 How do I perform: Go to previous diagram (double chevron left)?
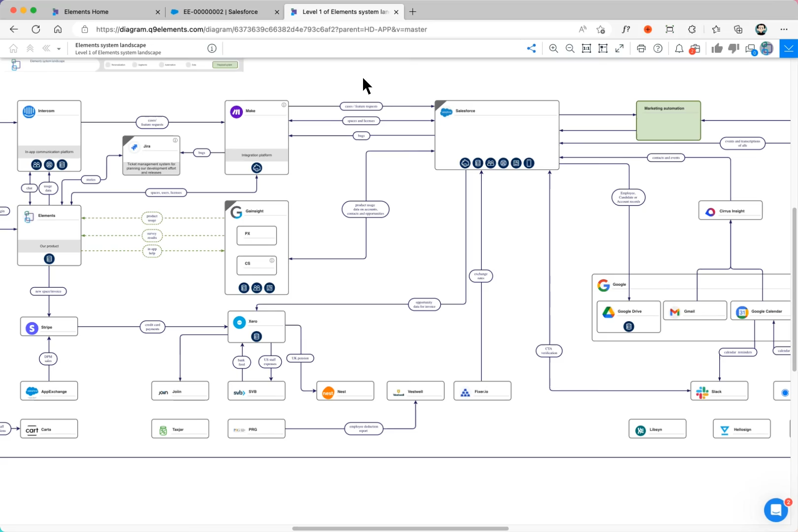coord(46,48)
